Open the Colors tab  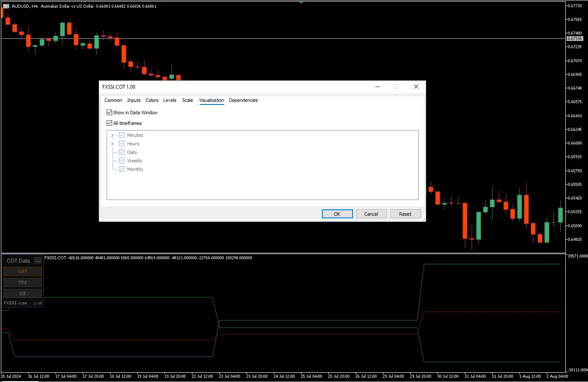(x=152, y=100)
